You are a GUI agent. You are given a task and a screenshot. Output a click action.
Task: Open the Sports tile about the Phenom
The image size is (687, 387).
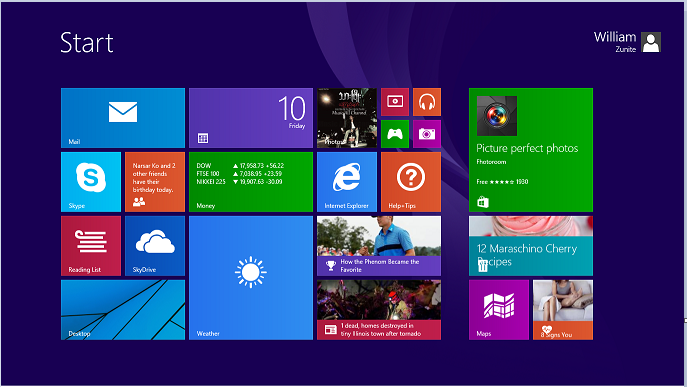[379, 246]
